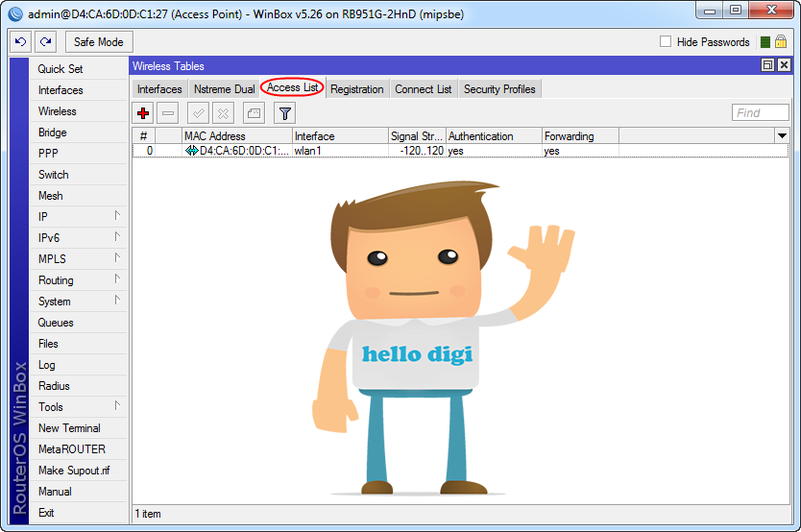
Task: Click the padlock icon in top bar
Action: click(x=781, y=41)
